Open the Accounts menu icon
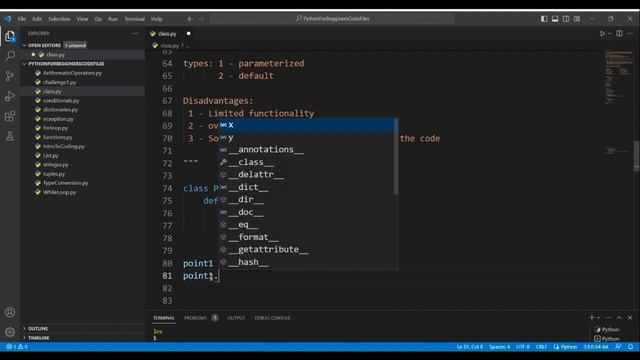 point(10,312)
